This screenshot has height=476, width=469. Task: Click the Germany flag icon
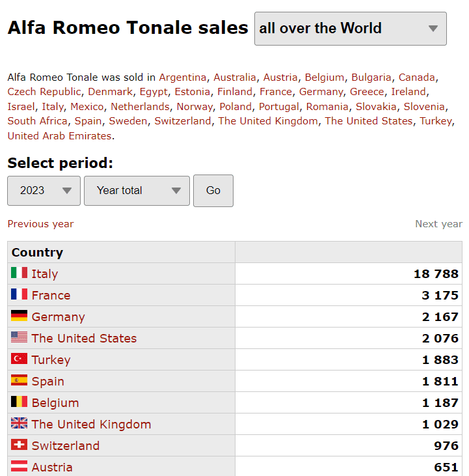click(x=19, y=316)
